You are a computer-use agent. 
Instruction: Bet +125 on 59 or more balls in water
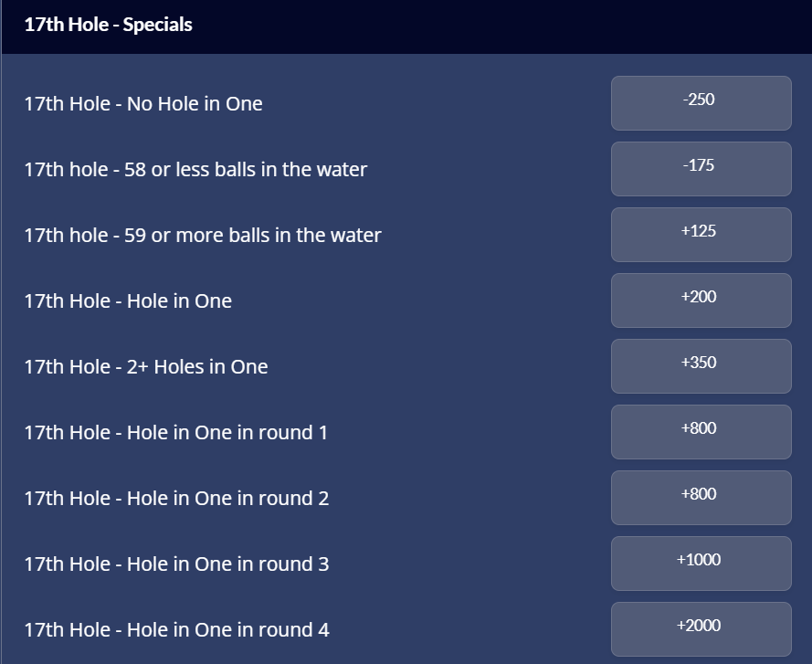click(x=701, y=235)
